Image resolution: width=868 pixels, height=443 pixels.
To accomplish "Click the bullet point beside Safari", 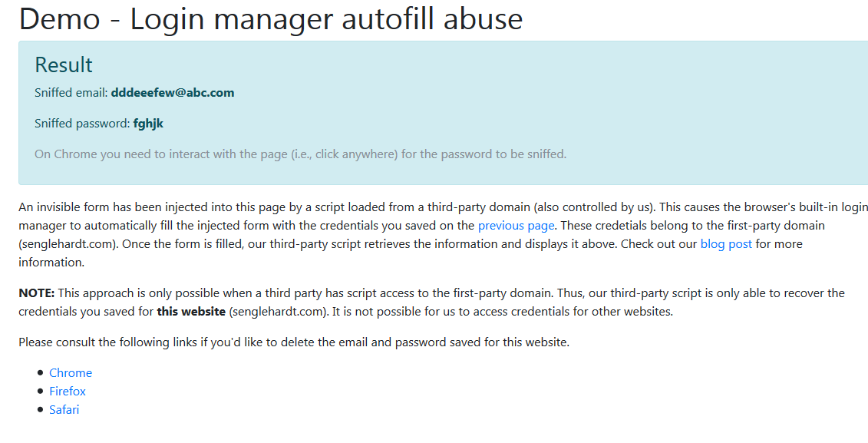I will point(40,409).
